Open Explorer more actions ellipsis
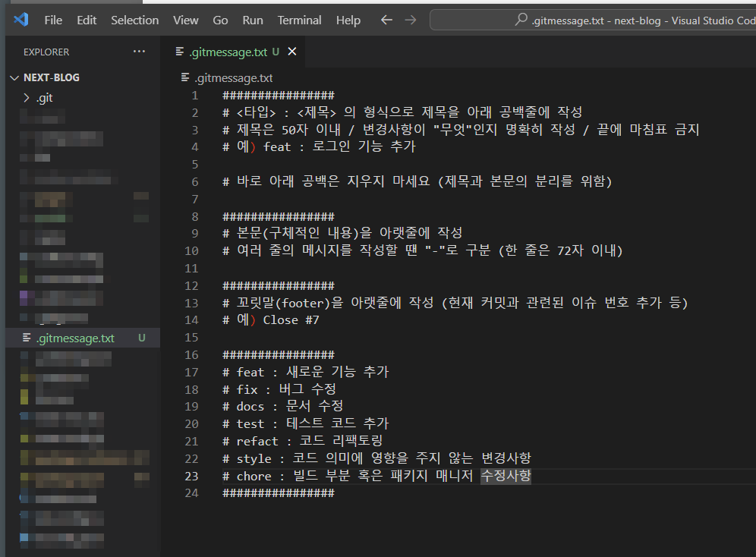The width and height of the screenshot is (756, 557). click(139, 52)
